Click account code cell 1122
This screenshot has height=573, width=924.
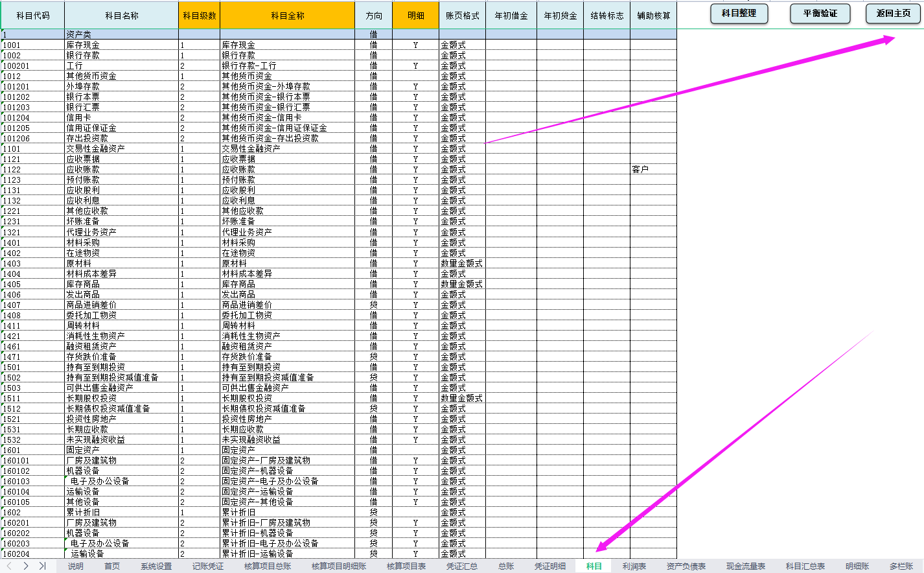click(33, 170)
